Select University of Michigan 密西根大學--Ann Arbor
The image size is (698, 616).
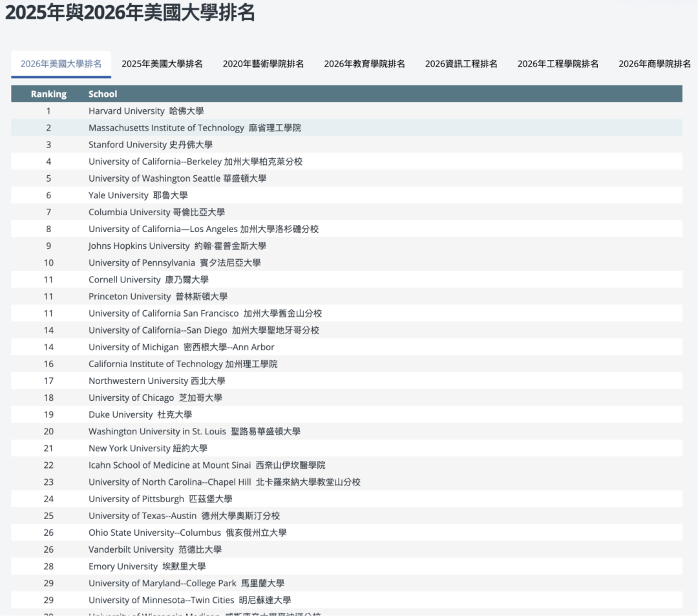coord(181,347)
